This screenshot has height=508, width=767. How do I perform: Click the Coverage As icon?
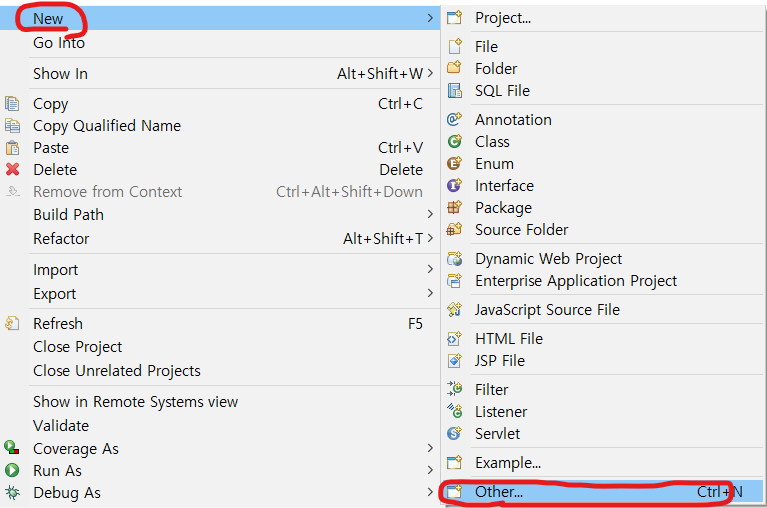(x=12, y=447)
